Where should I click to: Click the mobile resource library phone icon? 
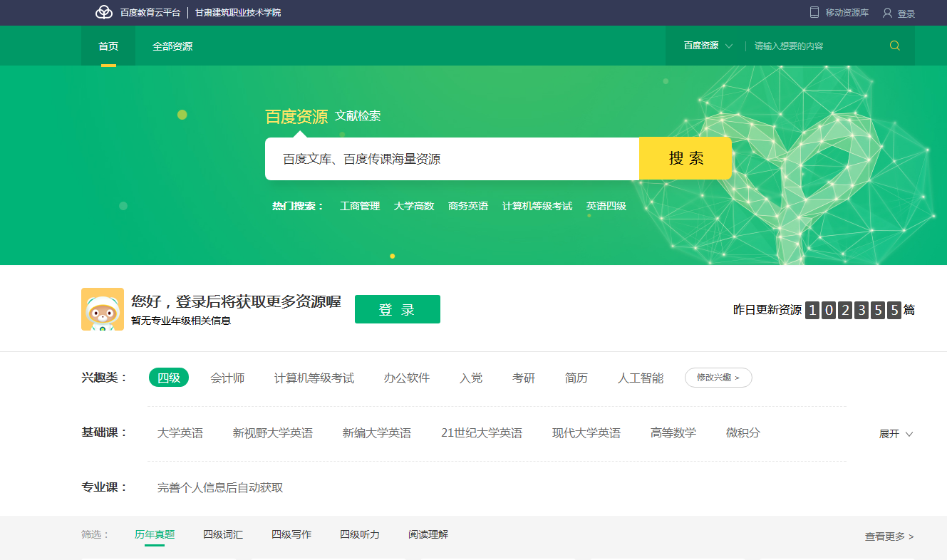click(x=814, y=12)
